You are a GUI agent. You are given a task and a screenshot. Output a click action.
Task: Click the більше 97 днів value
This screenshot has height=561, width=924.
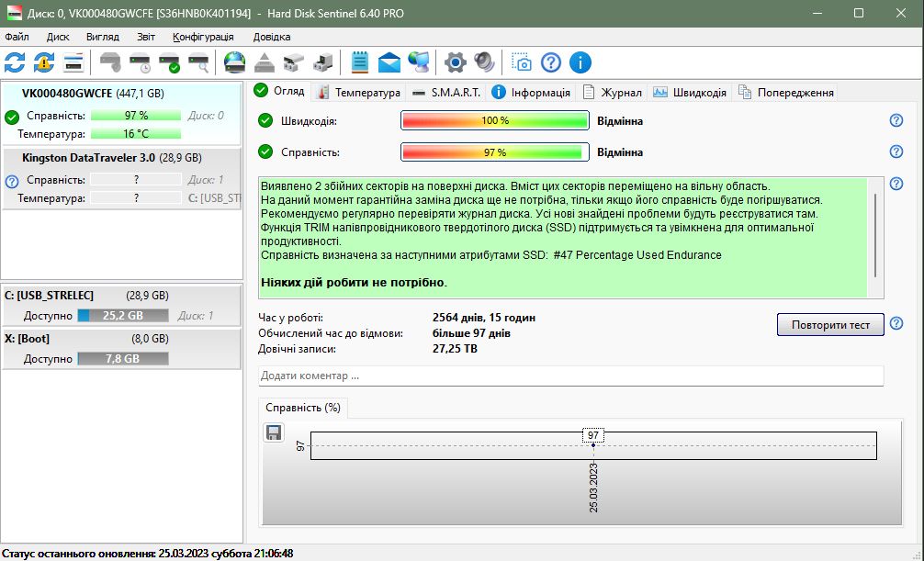[471, 333]
